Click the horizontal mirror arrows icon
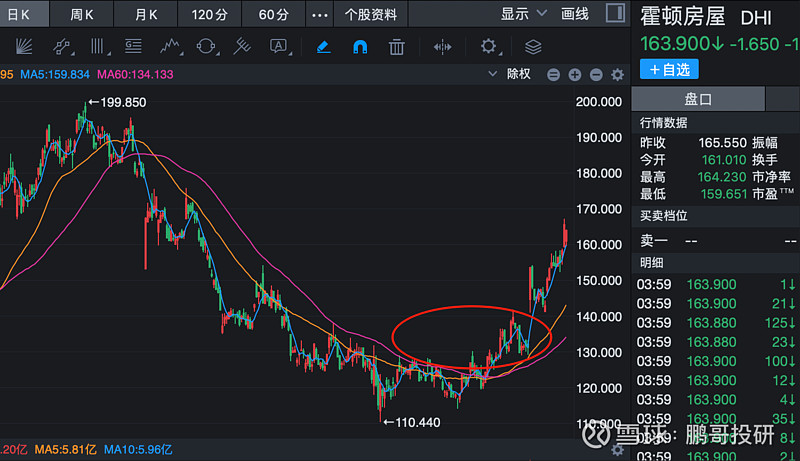This screenshot has width=800, height=461. tap(442, 47)
